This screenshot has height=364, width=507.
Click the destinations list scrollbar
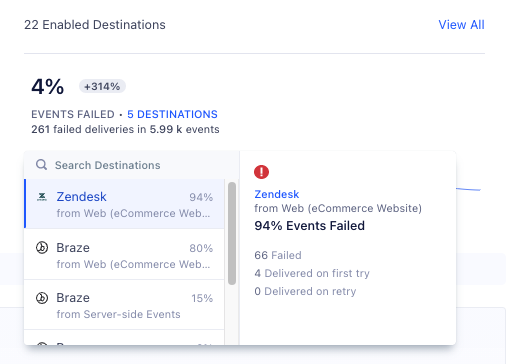coord(232,233)
